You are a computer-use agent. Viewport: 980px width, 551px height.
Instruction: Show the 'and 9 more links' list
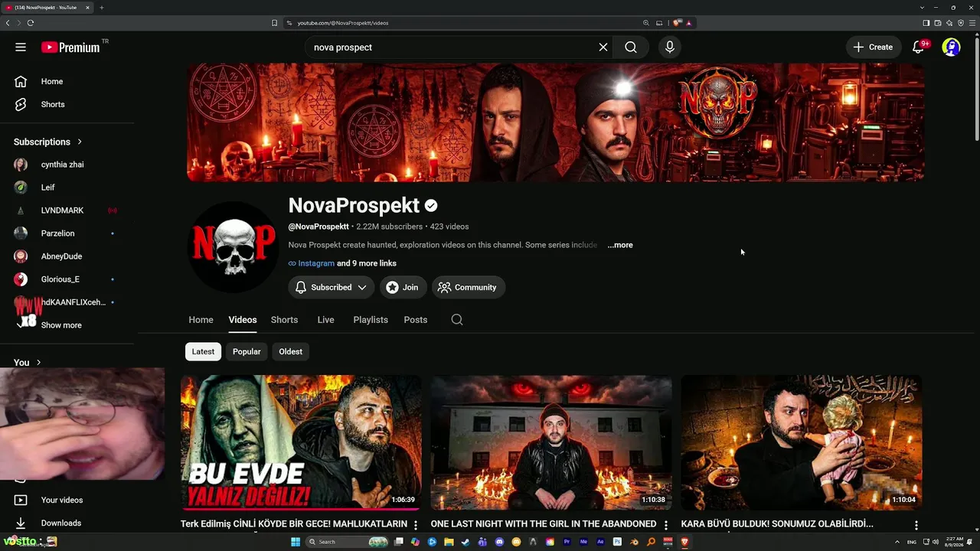pyautogui.click(x=367, y=263)
